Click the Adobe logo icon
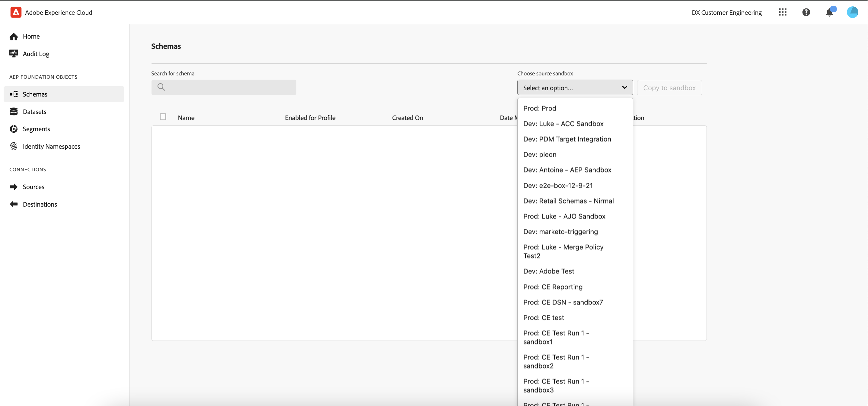The height and width of the screenshot is (406, 868). click(16, 12)
